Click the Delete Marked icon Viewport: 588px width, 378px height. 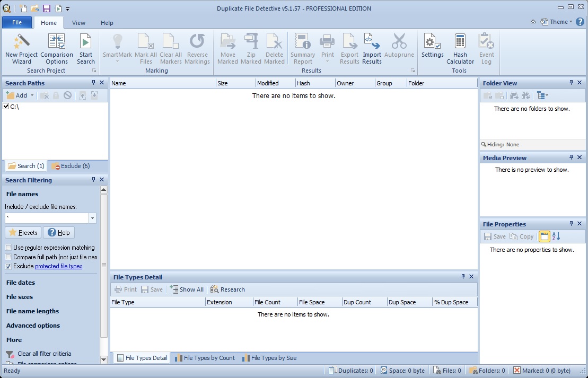274,49
